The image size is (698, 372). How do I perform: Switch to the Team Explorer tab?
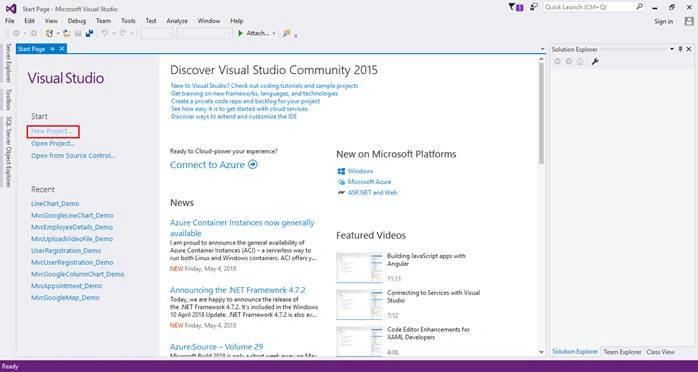point(622,352)
